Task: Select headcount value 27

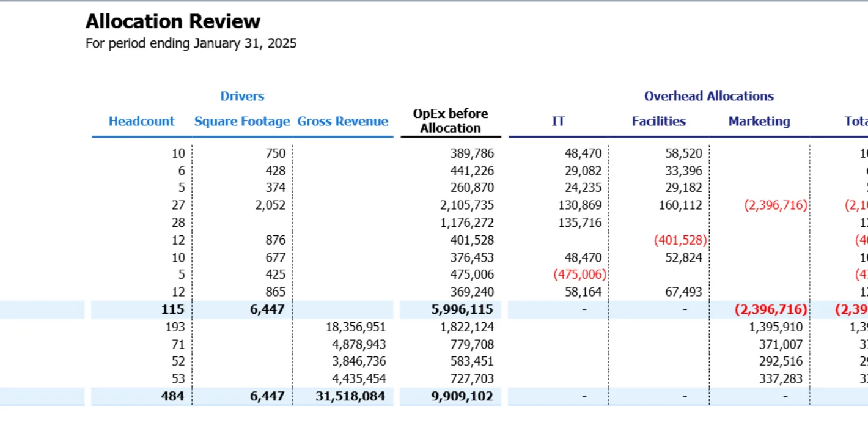Action: pos(178,205)
